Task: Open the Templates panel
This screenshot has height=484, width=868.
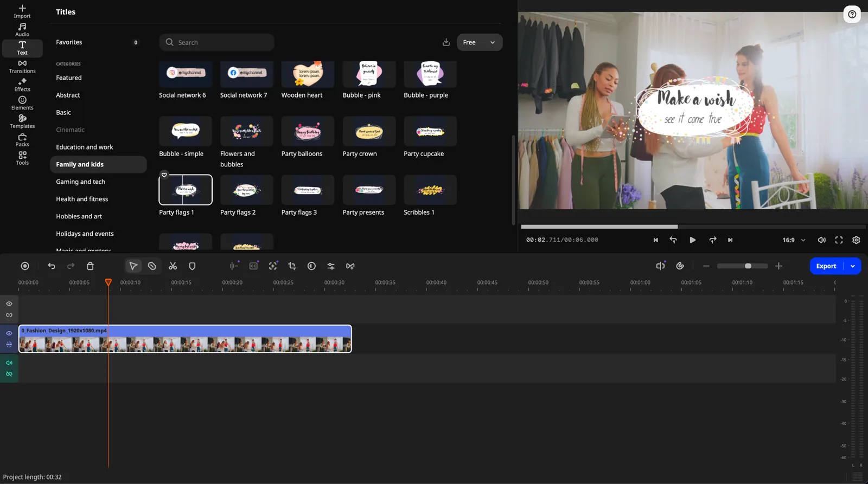Action: click(22, 121)
